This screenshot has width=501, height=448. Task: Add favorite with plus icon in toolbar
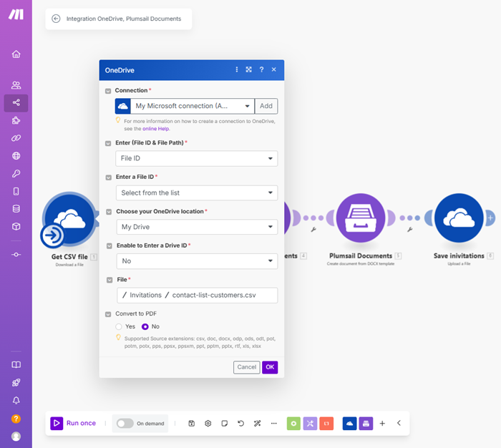[x=382, y=424]
